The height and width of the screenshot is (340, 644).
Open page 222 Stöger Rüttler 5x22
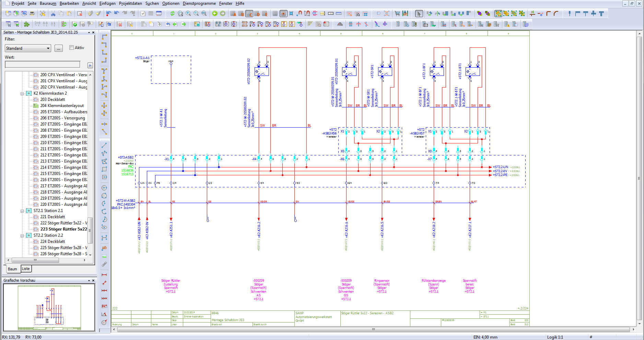click(64, 223)
